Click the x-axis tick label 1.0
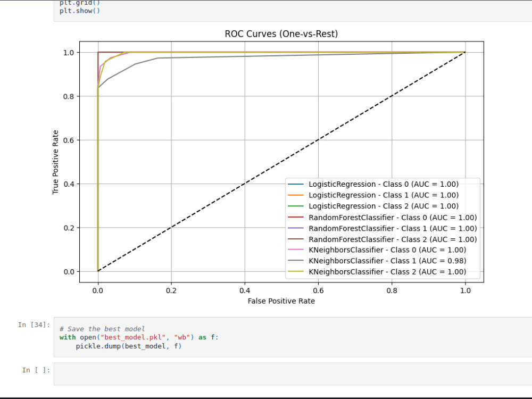 pos(465,291)
